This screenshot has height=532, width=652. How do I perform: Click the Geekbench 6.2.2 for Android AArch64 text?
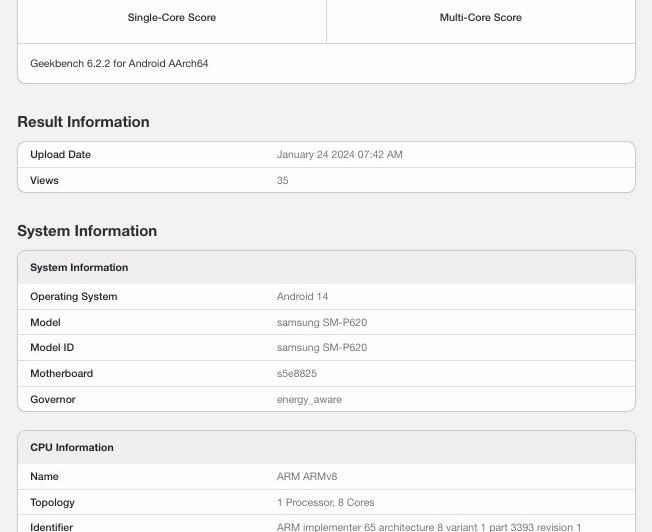(x=119, y=64)
